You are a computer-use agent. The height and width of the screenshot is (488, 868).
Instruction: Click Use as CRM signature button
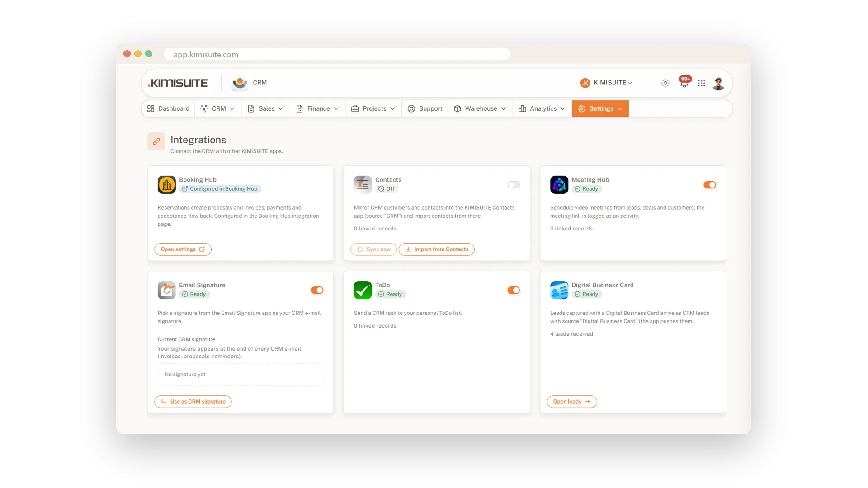coord(193,402)
